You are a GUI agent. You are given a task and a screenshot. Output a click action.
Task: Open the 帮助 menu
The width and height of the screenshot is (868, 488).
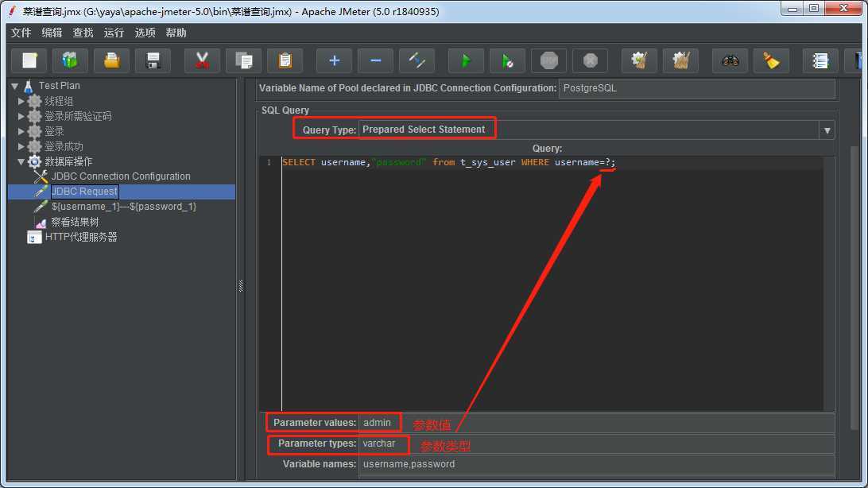point(176,33)
